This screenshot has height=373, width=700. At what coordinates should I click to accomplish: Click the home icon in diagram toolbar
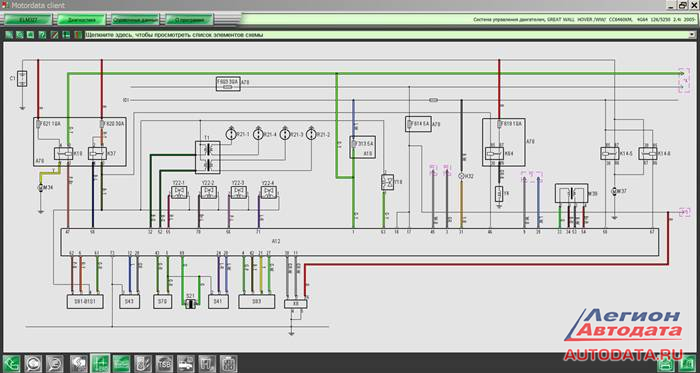30,35
